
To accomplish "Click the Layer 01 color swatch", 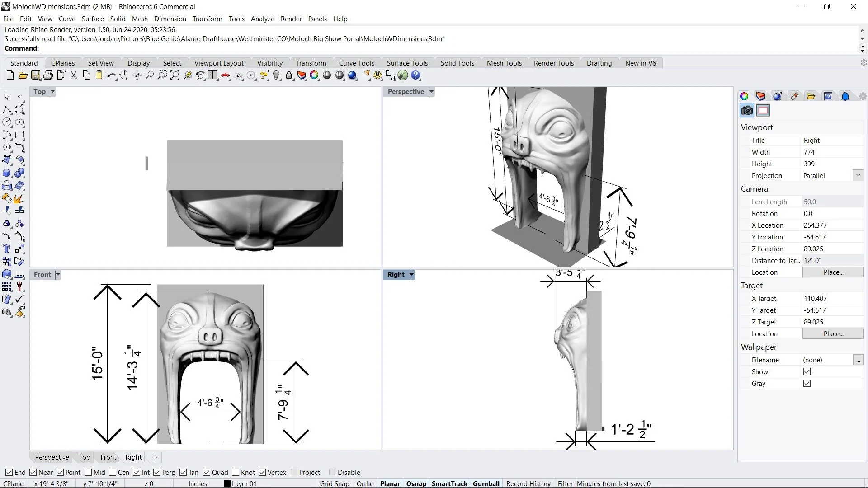I will (227, 483).
